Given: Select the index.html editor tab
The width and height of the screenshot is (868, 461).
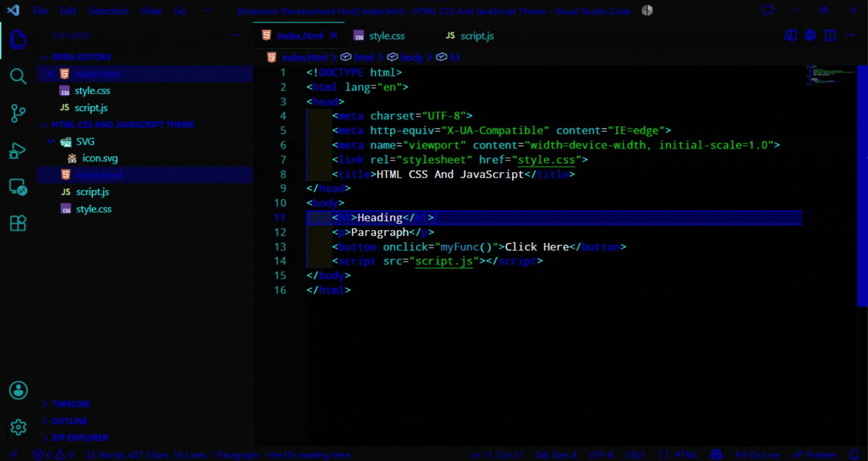Looking at the screenshot, I should (299, 36).
